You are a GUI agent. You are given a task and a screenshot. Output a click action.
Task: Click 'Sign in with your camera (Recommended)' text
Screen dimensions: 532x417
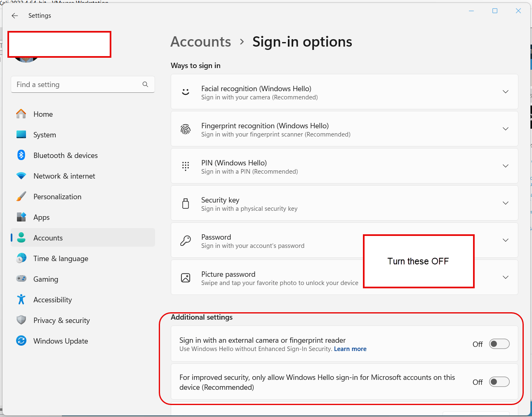[259, 97]
